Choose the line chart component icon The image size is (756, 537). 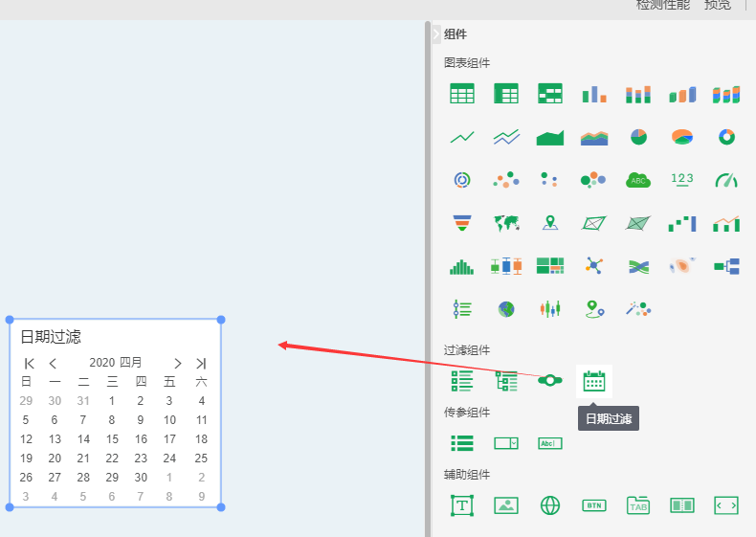(x=462, y=137)
